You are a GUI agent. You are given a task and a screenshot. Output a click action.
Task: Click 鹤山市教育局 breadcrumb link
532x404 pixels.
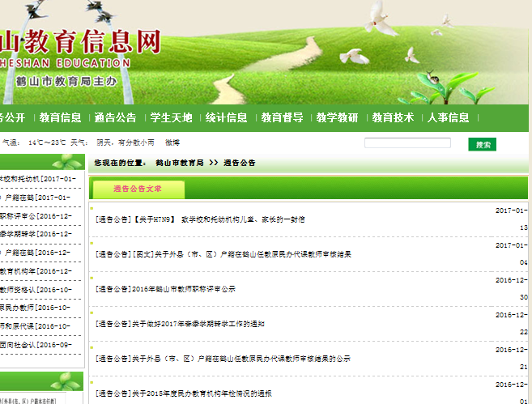click(x=180, y=163)
